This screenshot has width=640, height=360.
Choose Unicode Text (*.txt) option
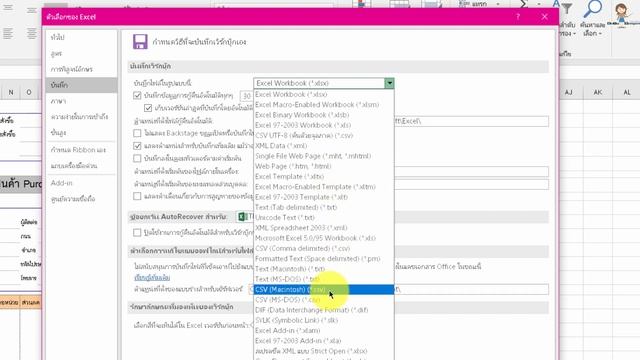point(324,218)
